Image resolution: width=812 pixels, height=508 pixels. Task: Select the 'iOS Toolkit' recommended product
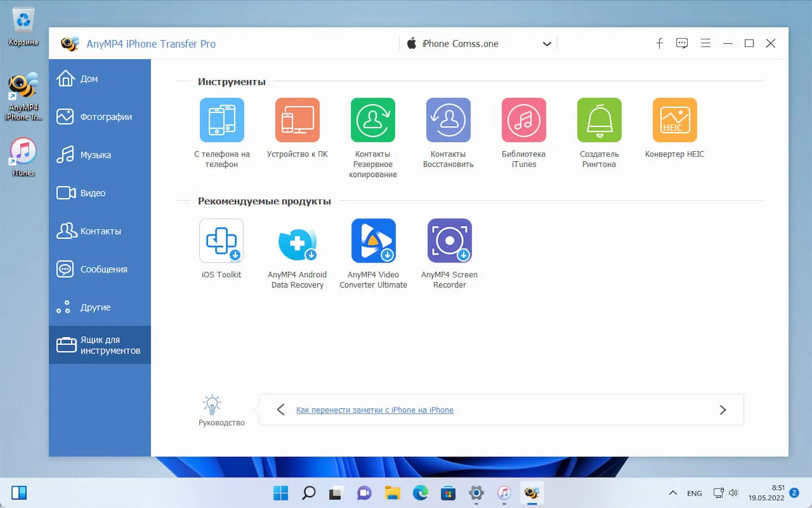click(x=221, y=240)
